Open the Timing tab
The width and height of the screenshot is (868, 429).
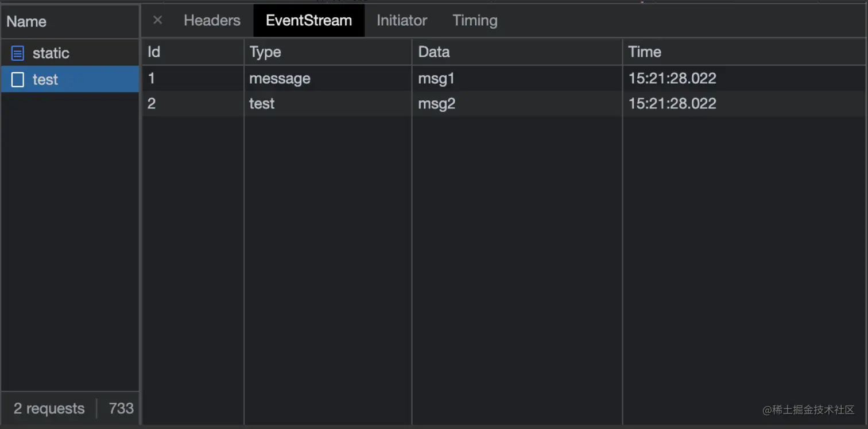(475, 21)
